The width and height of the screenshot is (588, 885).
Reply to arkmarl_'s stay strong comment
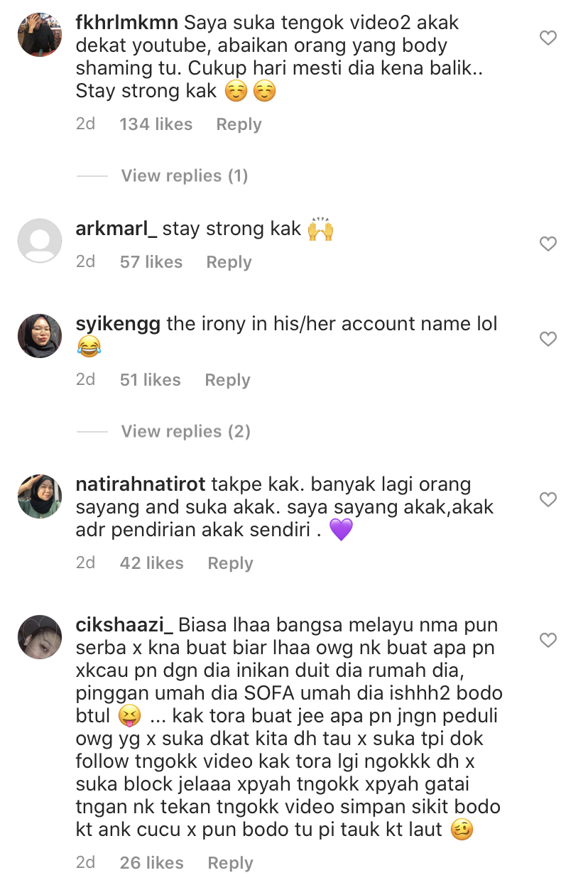tap(229, 262)
